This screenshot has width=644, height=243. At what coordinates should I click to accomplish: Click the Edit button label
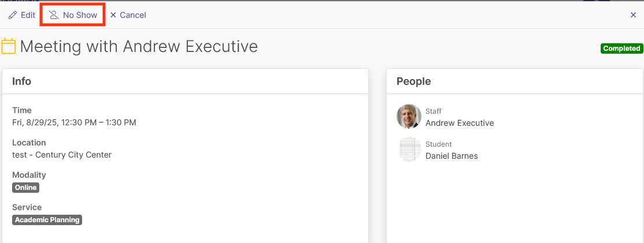point(28,15)
